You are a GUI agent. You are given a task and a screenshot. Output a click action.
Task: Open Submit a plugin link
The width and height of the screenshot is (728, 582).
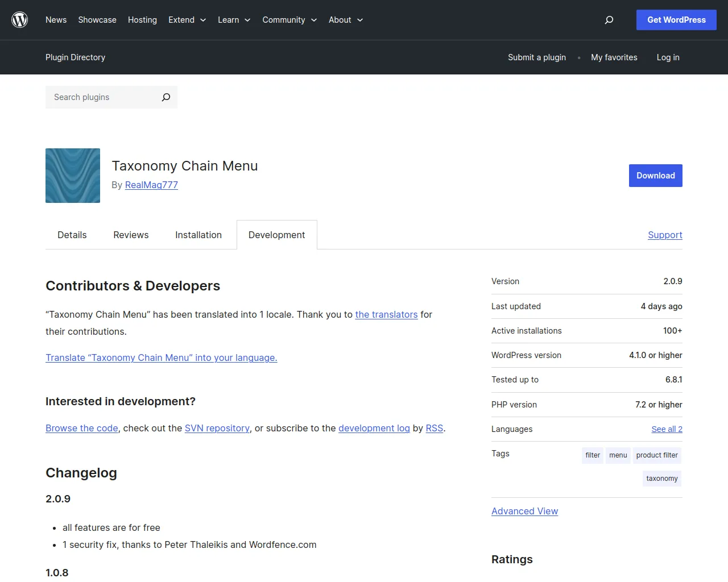coord(537,57)
